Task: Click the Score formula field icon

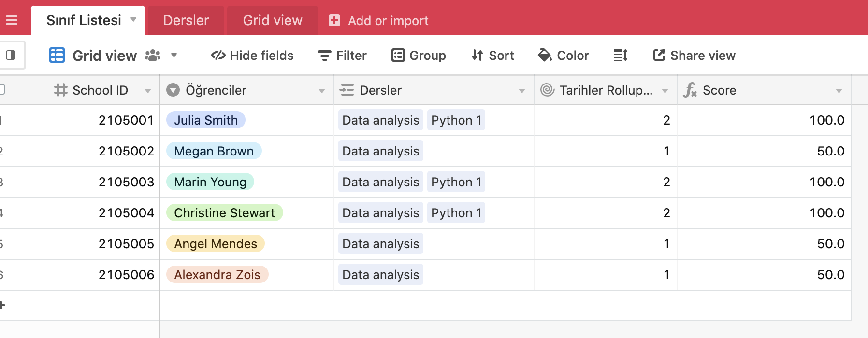Action: tap(690, 90)
